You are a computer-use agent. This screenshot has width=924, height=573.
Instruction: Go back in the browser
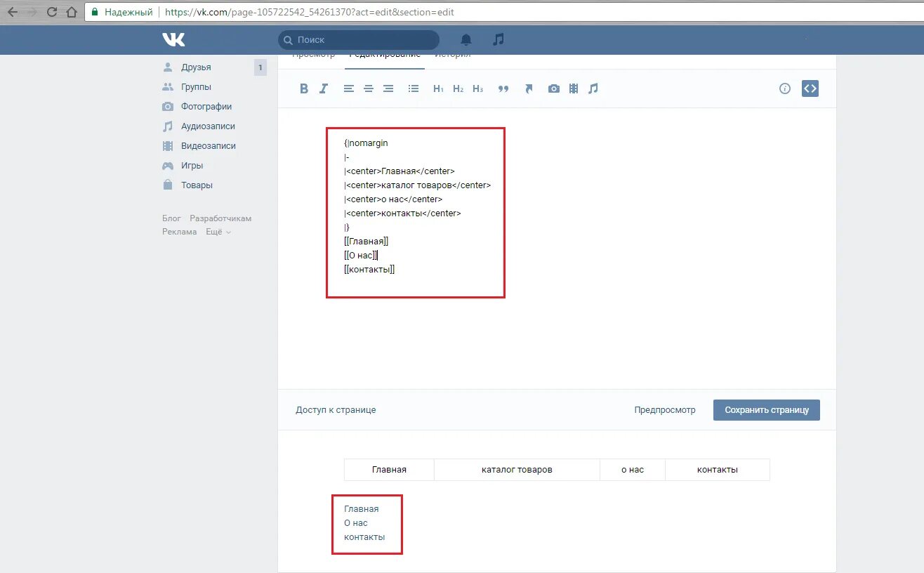pyautogui.click(x=13, y=12)
